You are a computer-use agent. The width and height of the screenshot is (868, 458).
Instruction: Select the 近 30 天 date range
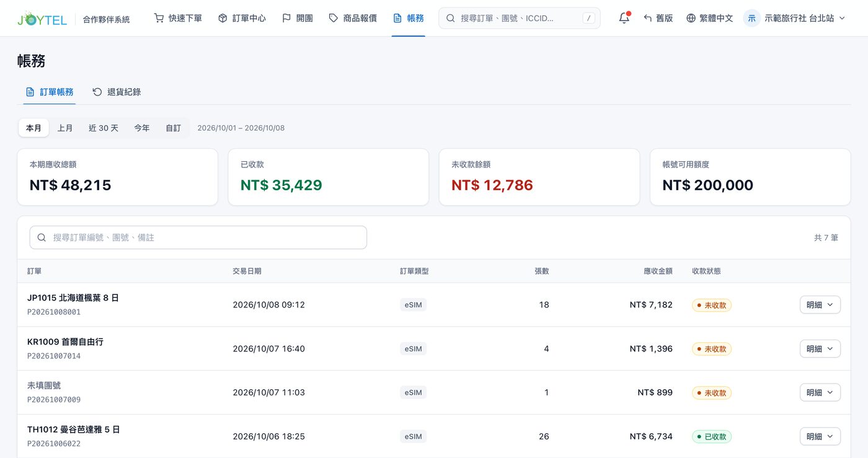(x=104, y=128)
